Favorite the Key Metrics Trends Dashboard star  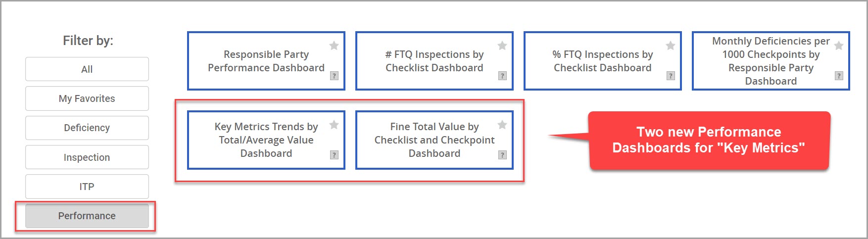(334, 125)
